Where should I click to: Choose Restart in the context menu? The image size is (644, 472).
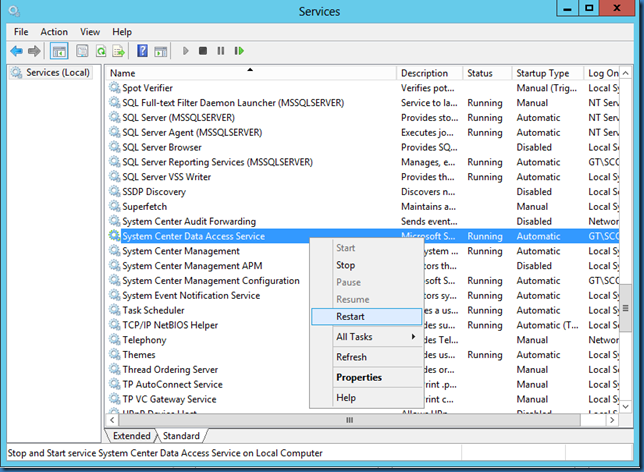pos(351,316)
